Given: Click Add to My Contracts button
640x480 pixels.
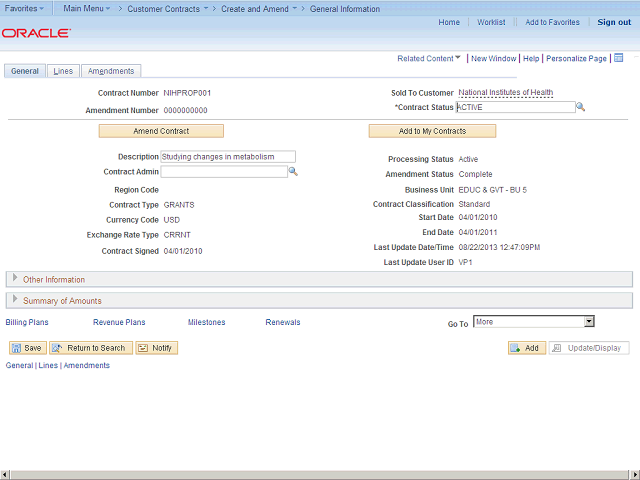Looking at the screenshot, I should [x=432, y=131].
